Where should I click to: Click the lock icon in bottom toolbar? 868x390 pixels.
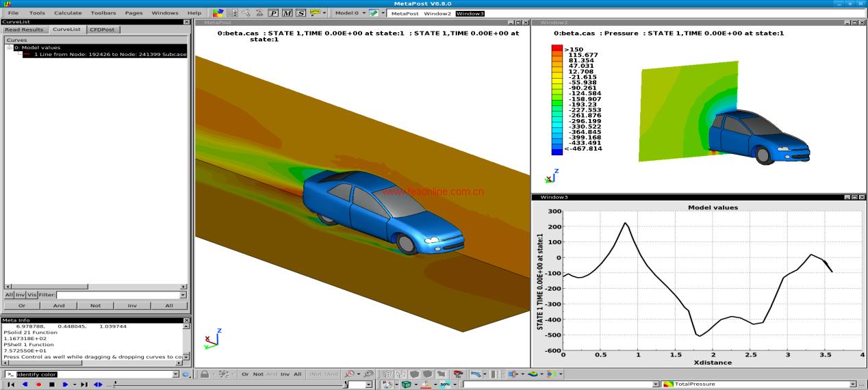click(204, 374)
